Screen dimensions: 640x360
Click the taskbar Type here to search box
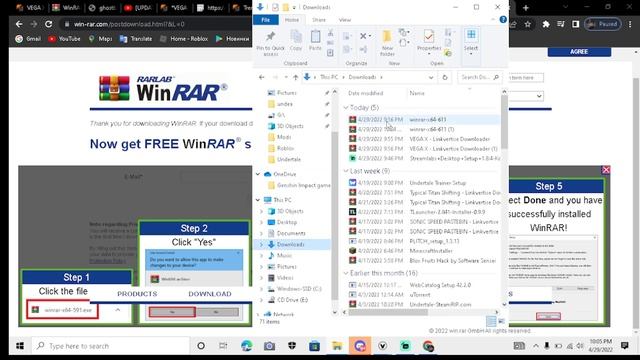coord(111,346)
